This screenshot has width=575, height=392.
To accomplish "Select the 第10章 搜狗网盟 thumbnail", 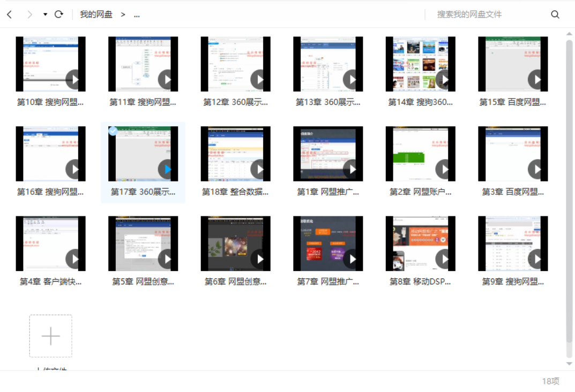I will coord(50,64).
